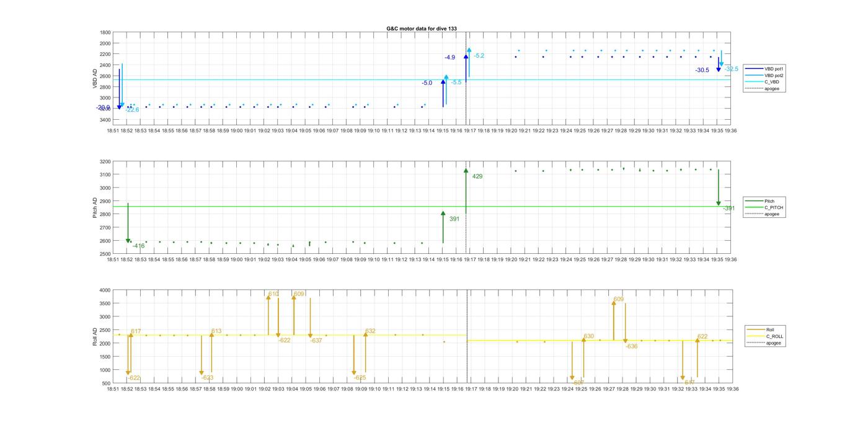Select 'Pitch' legend entry
This screenshot has width=868, height=430.
coord(760,201)
